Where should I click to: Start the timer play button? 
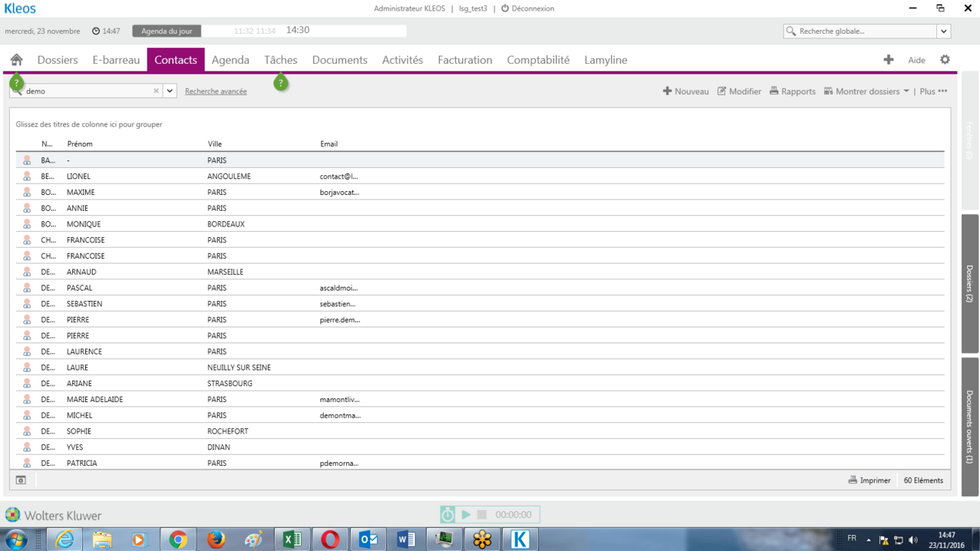pos(466,514)
